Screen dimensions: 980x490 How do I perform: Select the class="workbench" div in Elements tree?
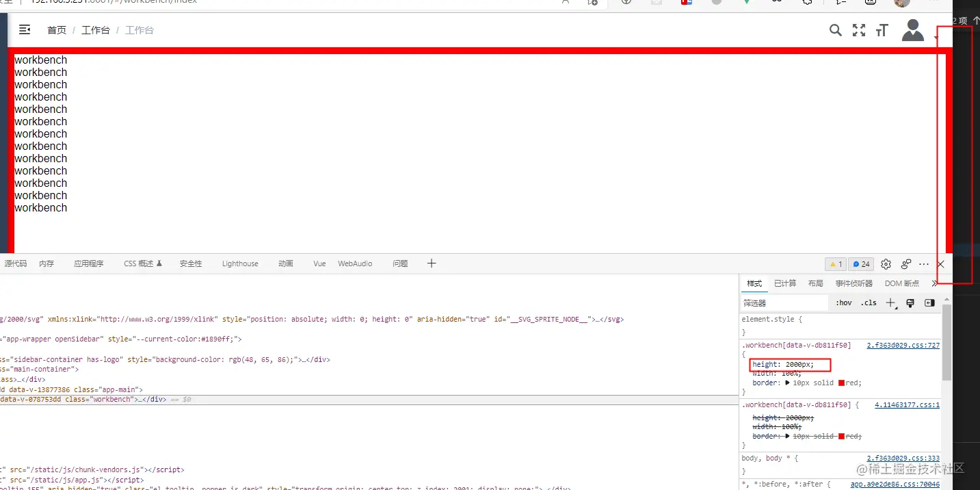pos(369,400)
